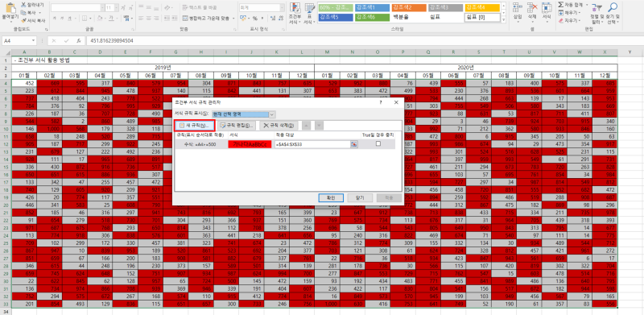
Task: Click the insert function fx icon
Action: point(78,41)
